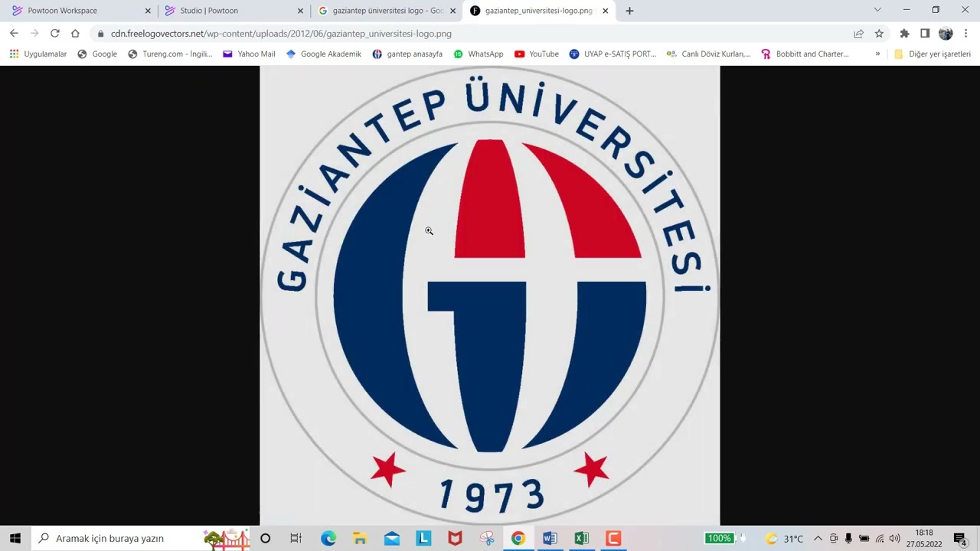Open the Diğer yer işaretleri bookmarks folder
980x551 pixels.
(x=933, y=54)
